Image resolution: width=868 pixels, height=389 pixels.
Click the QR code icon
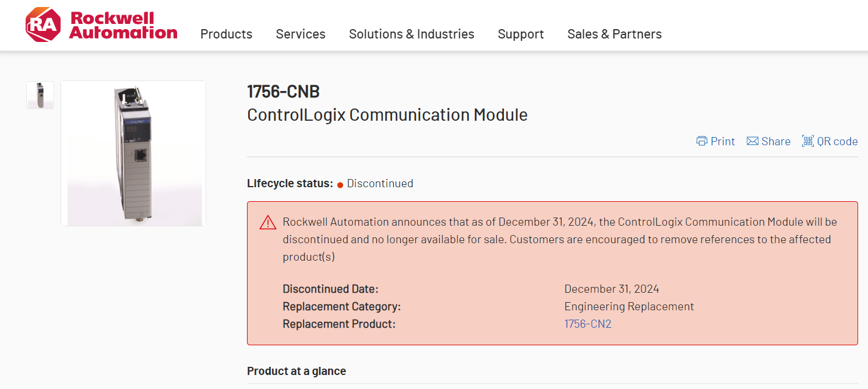tap(807, 141)
